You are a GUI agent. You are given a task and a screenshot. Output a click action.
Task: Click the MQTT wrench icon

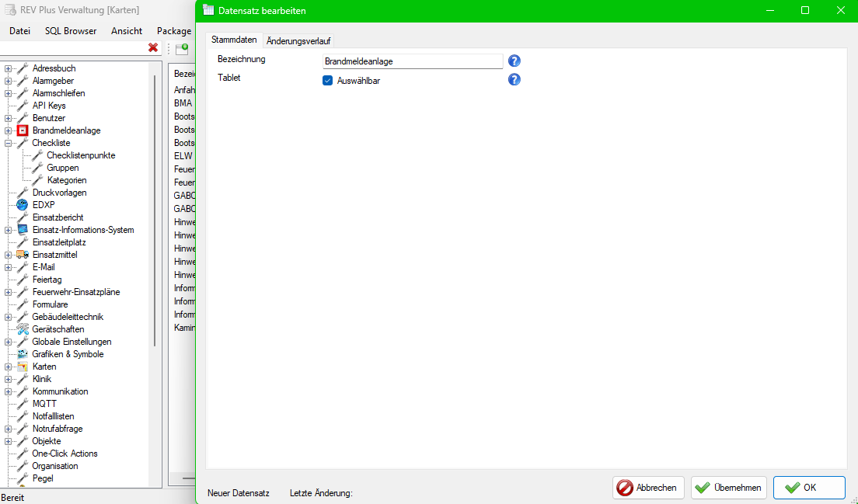[x=21, y=403]
